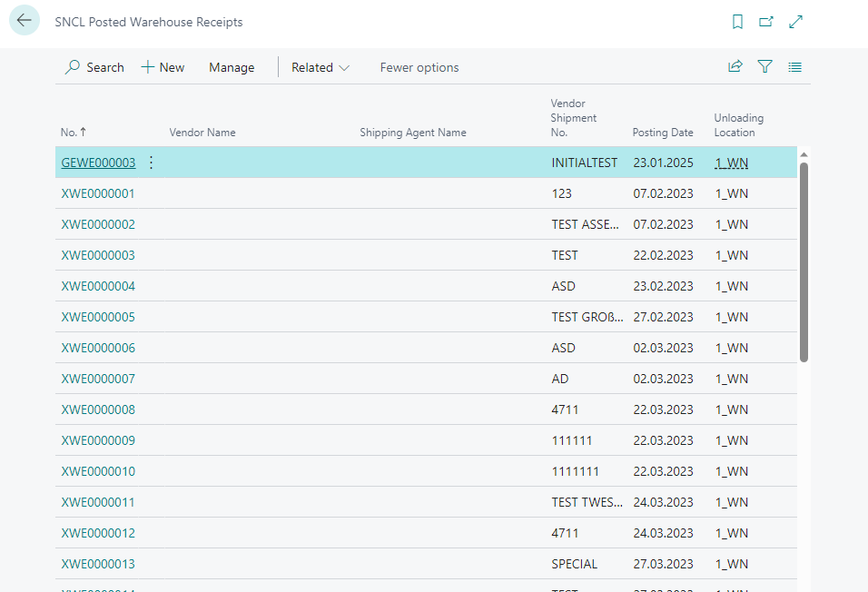The width and height of the screenshot is (868, 592).
Task: Open page in new window icon
Action: pyautogui.click(x=766, y=22)
